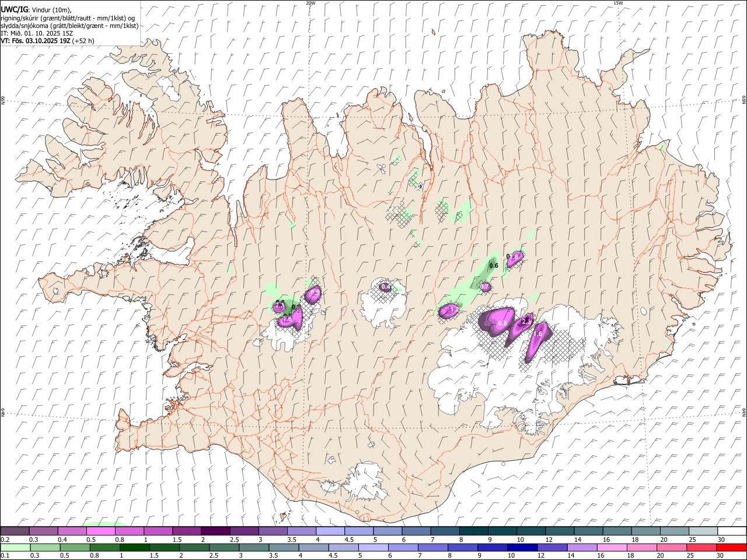Pick the deep blue 10–12 swatch in rain scale
Viewport: 747px width, 560px height.
(522, 547)
